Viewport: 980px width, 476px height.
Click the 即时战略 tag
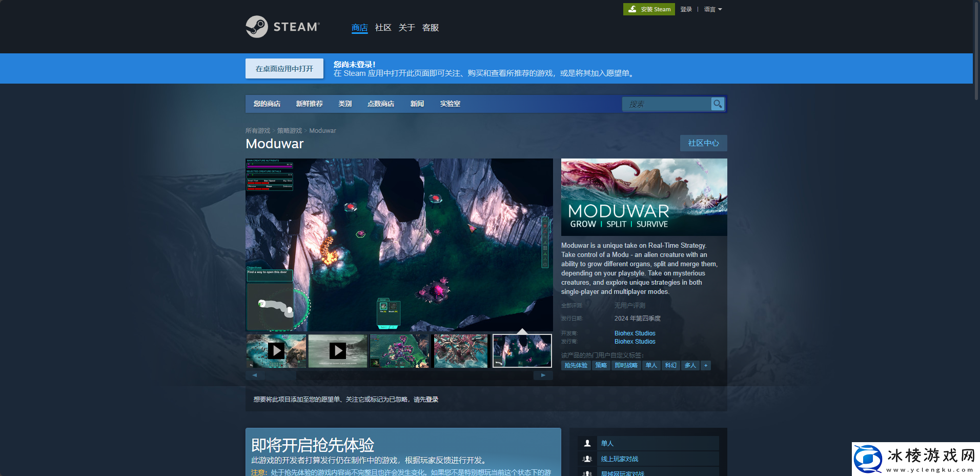tap(626, 365)
